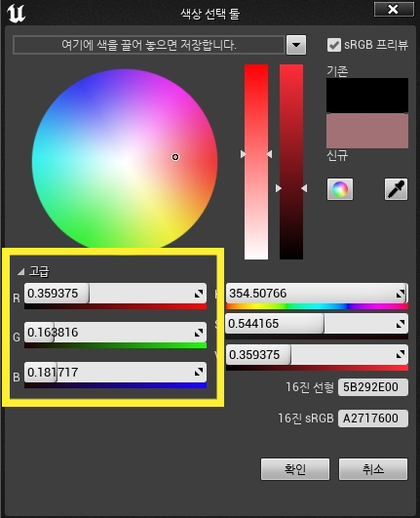Click the green gradient strip under G
420x518 pixels.
(115, 345)
